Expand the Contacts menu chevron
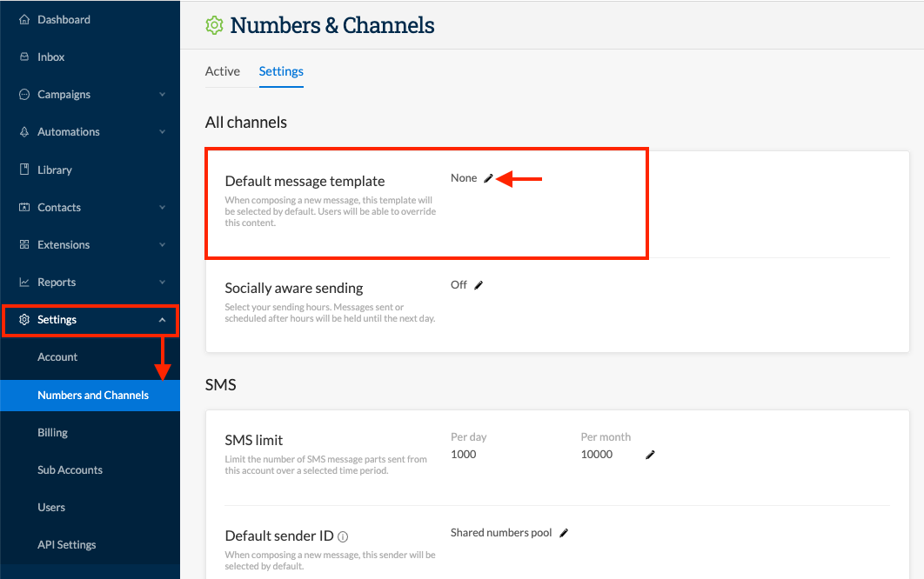 point(162,207)
